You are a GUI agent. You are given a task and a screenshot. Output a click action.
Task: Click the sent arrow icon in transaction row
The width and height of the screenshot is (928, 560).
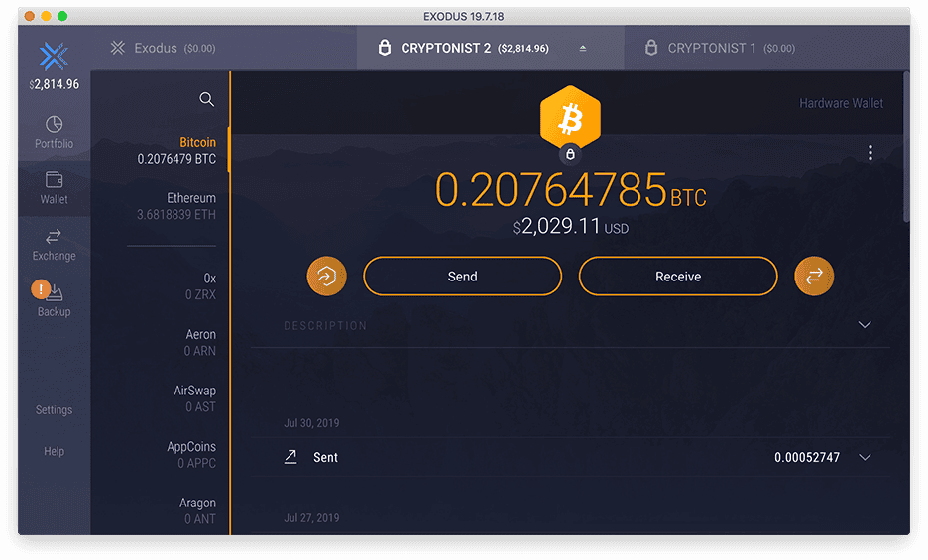290,457
